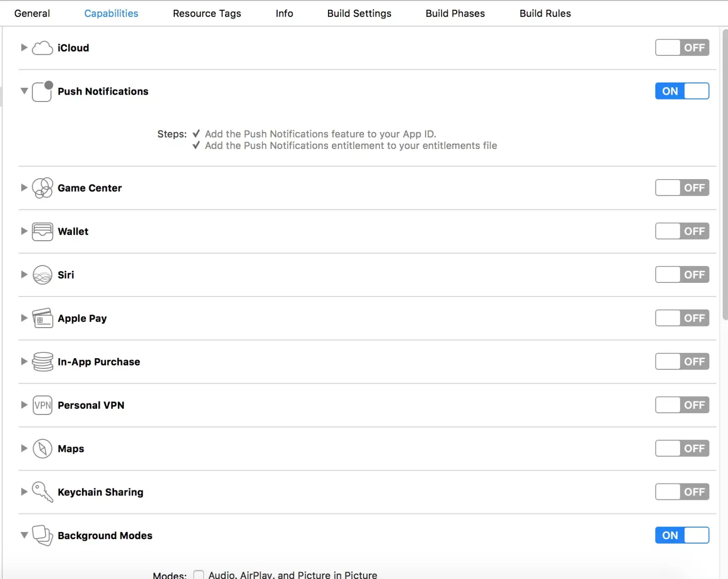Expand the Apple Pay disclosure triangle
Screen dimensions: 728x579
tap(24, 318)
